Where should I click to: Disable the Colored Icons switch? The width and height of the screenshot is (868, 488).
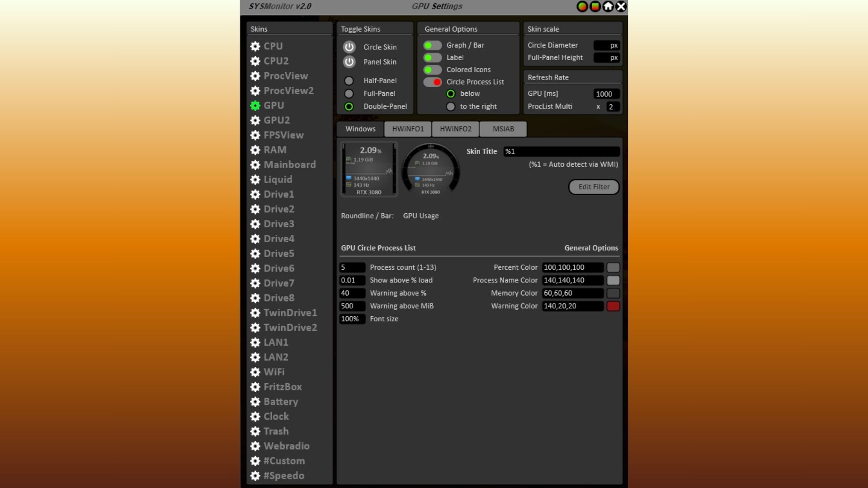pos(432,70)
